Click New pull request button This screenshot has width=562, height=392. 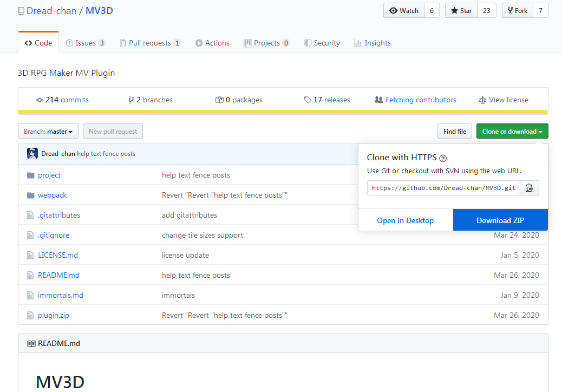[x=113, y=131]
